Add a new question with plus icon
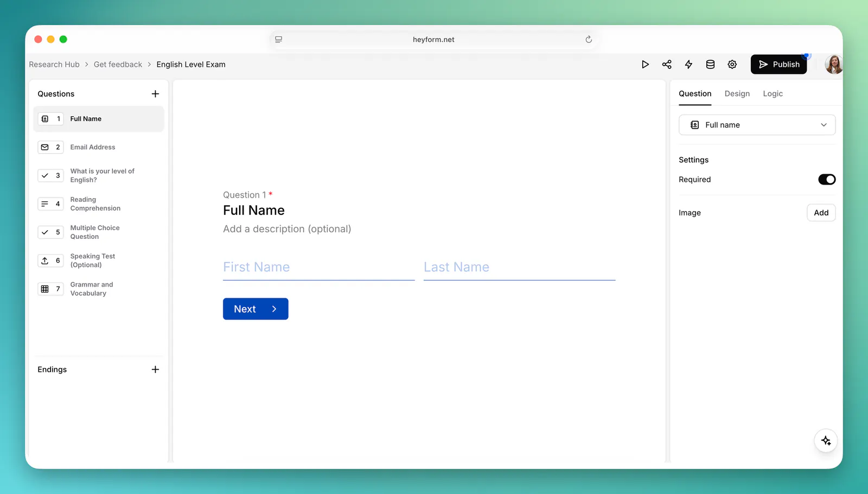This screenshot has height=494, width=868. [155, 94]
